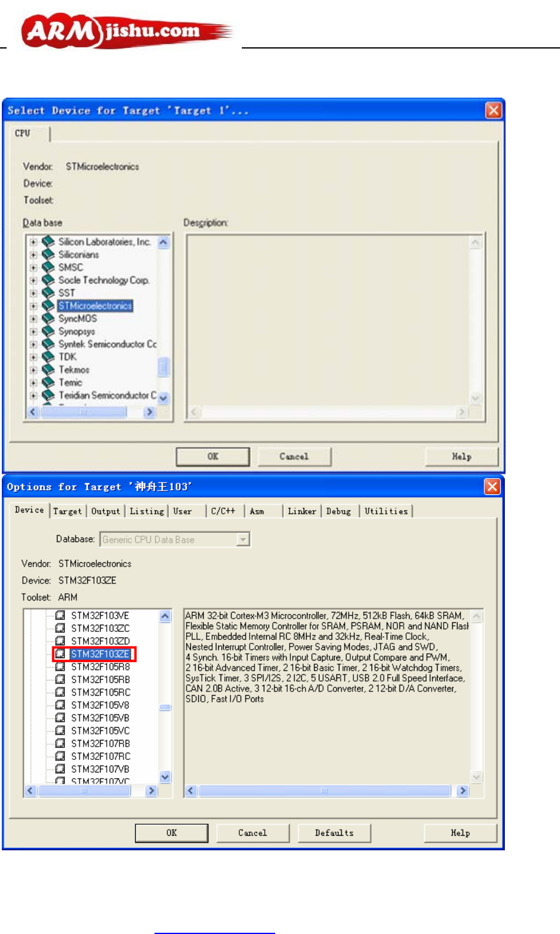
Task: Click the STM32F105VC chip icon
Action: pos(60,730)
